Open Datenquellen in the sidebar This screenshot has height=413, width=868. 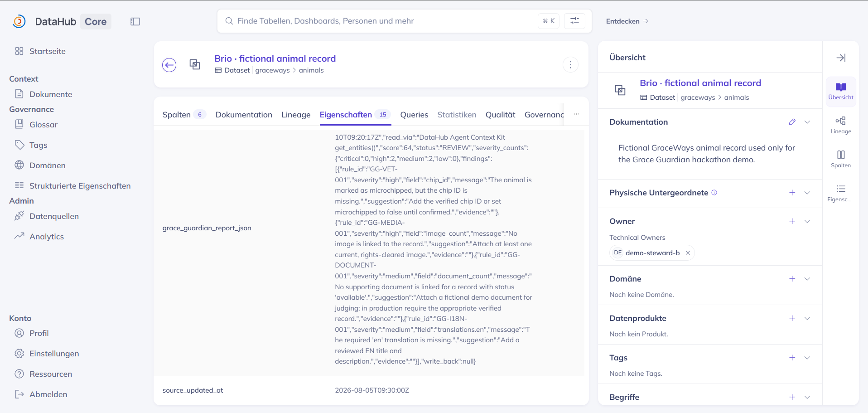click(x=47, y=216)
